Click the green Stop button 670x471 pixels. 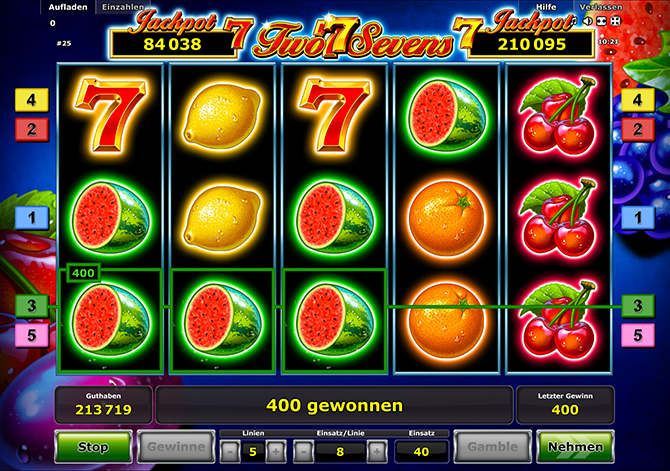93,447
